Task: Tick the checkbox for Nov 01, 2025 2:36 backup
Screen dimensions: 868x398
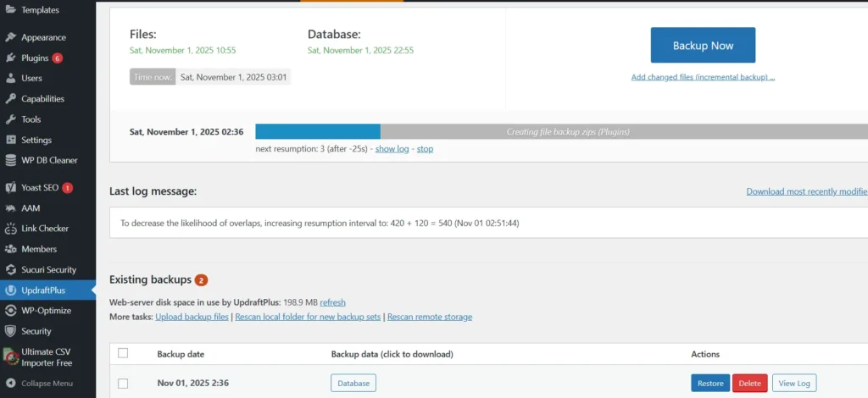Action: click(x=123, y=383)
